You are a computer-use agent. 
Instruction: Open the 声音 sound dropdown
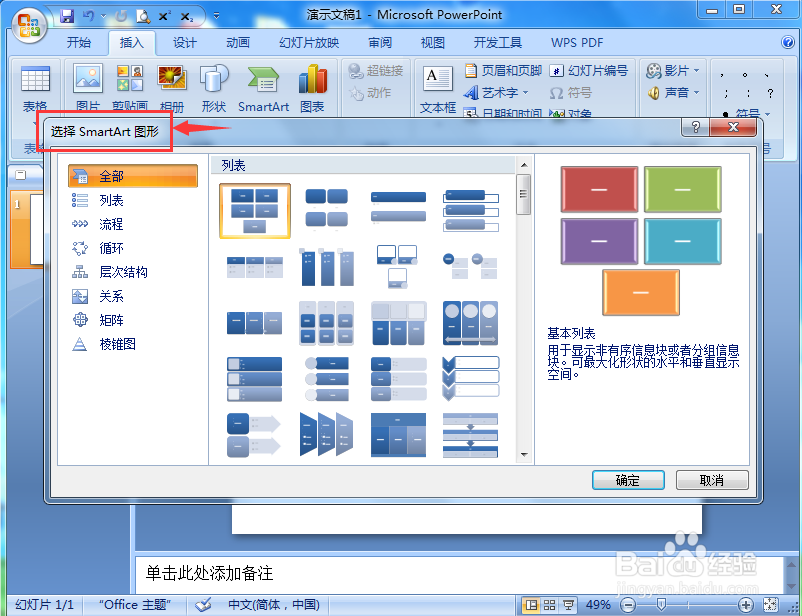(x=673, y=93)
